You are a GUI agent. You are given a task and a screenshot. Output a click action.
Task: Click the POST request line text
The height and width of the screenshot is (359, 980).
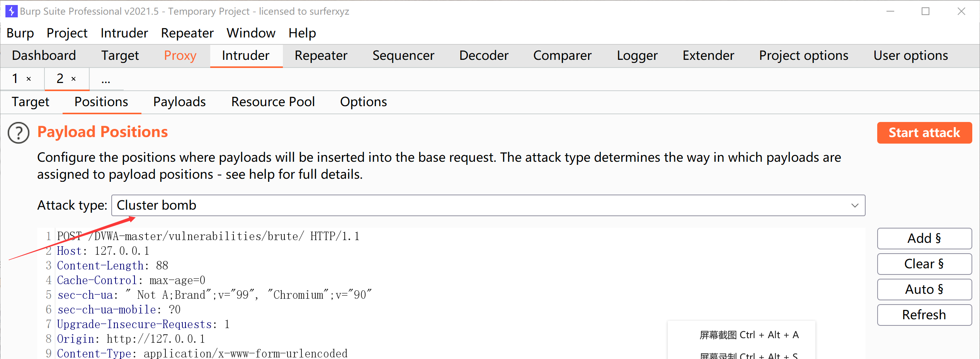pyautogui.click(x=208, y=236)
